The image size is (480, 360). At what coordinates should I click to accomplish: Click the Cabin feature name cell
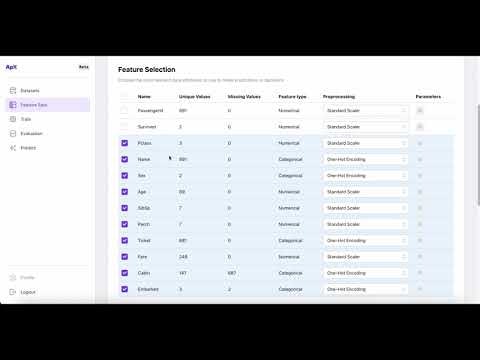point(144,273)
